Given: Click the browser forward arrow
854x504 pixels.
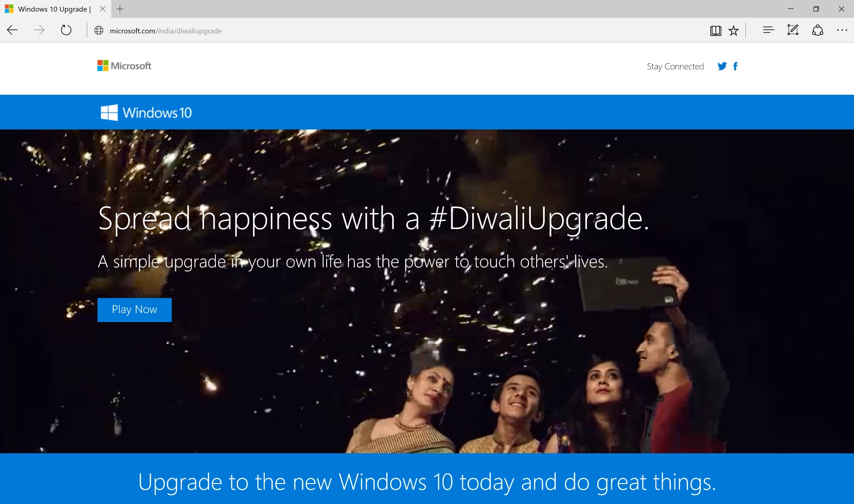Looking at the screenshot, I should coord(39,30).
